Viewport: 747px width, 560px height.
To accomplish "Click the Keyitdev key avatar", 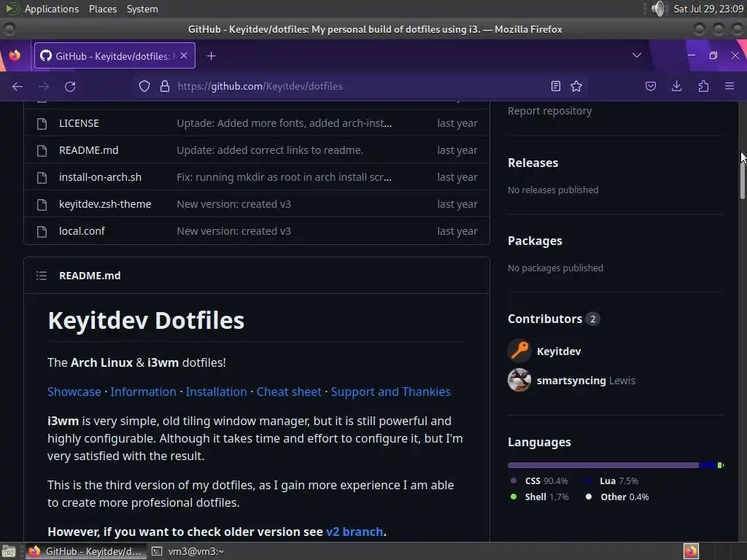I will point(519,351).
